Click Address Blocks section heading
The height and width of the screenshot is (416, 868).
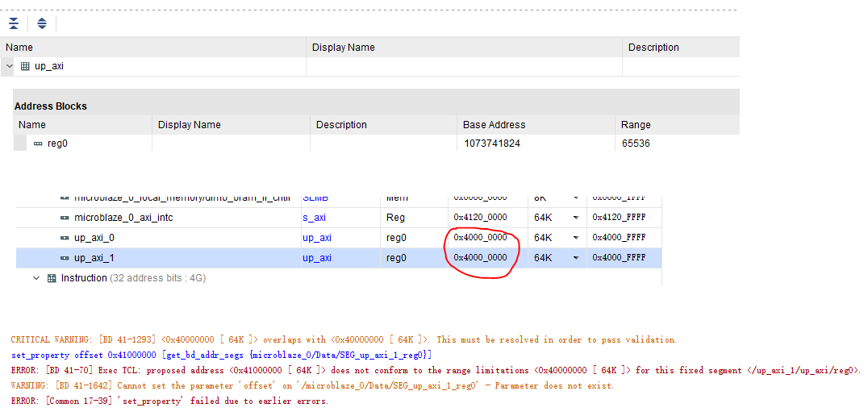pos(50,106)
